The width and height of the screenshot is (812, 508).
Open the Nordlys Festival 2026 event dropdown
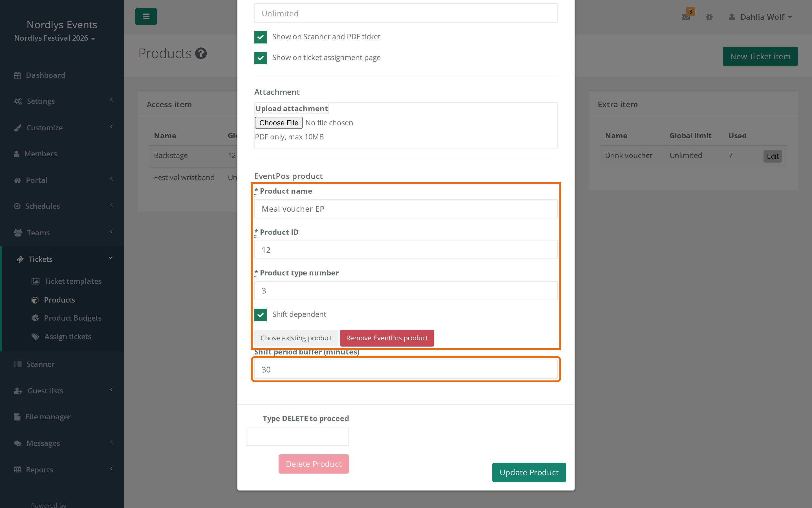55,38
